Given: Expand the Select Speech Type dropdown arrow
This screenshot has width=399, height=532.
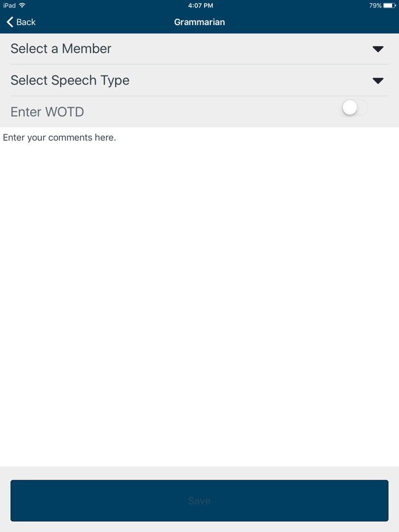Looking at the screenshot, I should 378,80.
